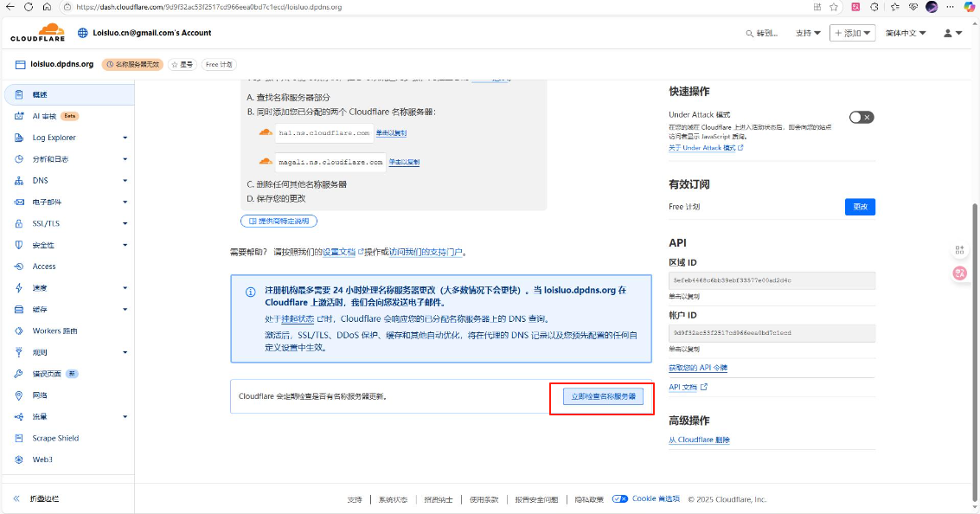This screenshot has width=980, height=514.
Task: Open the 支持 dropdown in the header
Action: pos(808,33)
